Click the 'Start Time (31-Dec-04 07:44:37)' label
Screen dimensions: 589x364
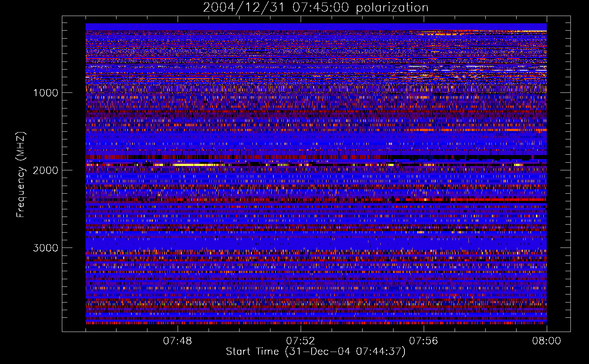click(x=316, y=352)
